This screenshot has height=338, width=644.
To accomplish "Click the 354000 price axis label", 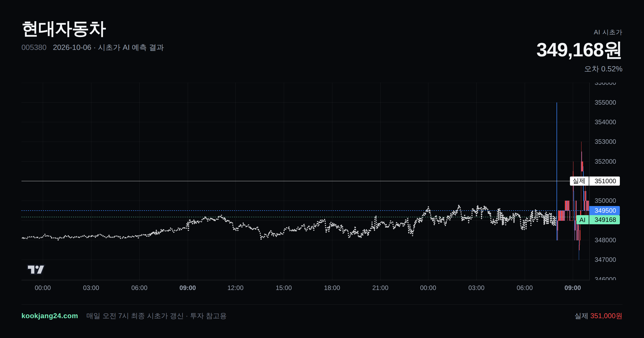I will point(605,122).
